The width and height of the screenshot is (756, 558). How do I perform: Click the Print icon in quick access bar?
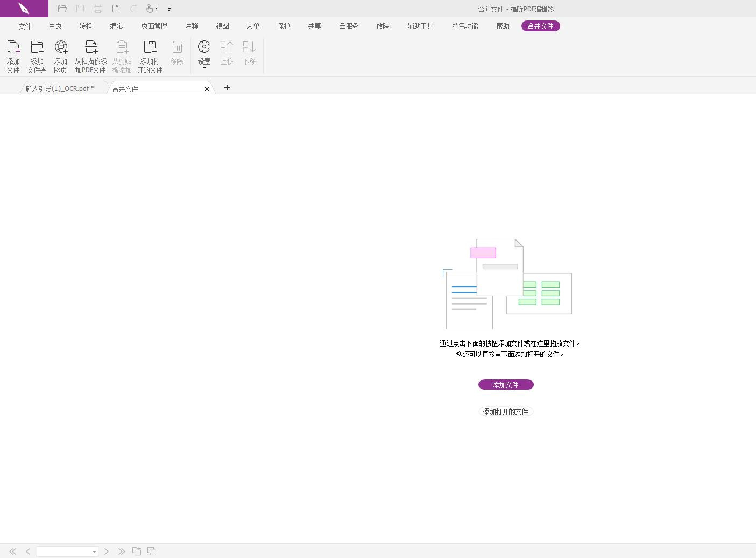pos(98,9)
